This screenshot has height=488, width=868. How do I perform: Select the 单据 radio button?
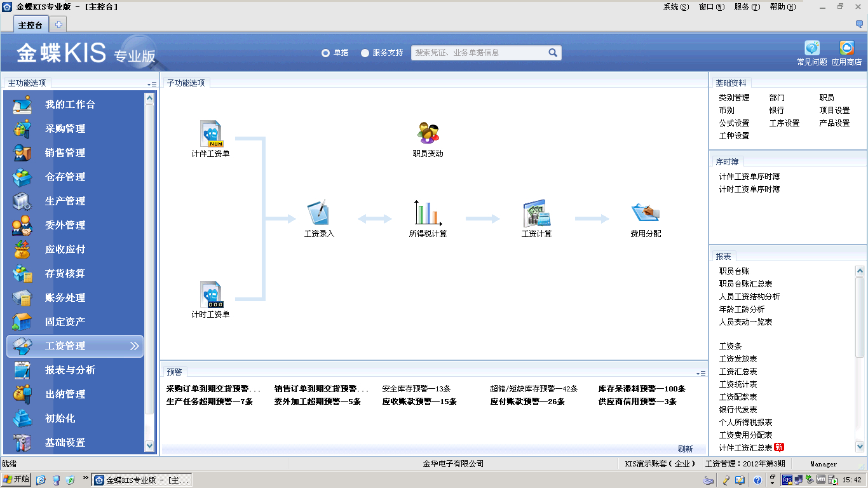click(325, 53)
